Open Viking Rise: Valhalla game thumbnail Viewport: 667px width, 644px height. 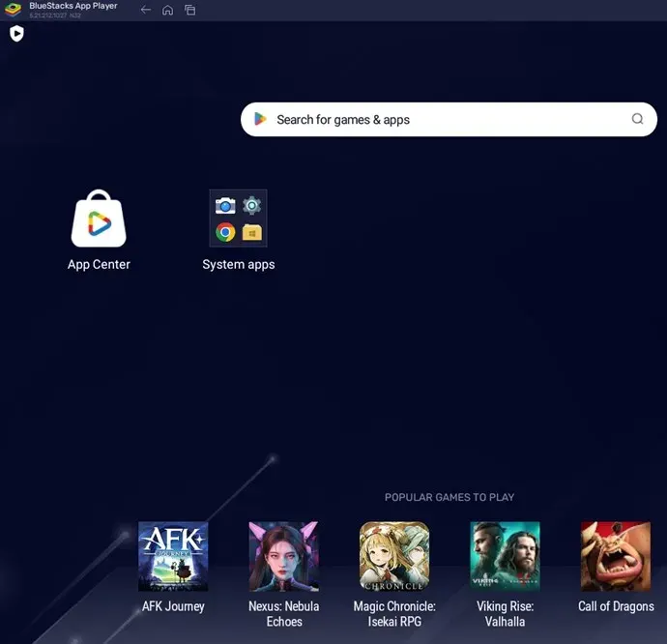[505, 556]
